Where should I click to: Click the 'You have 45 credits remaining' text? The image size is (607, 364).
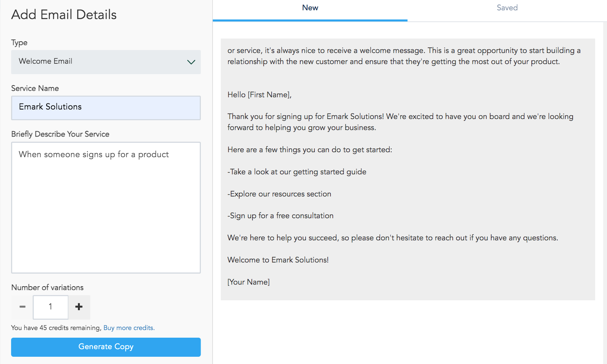pos(56,328)
